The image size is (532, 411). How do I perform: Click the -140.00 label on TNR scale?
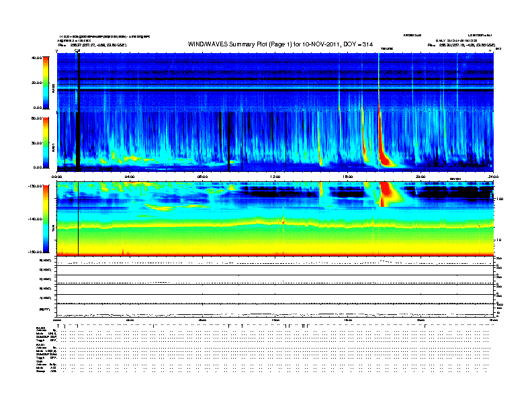pyautogui.click(x=36, y=219)
